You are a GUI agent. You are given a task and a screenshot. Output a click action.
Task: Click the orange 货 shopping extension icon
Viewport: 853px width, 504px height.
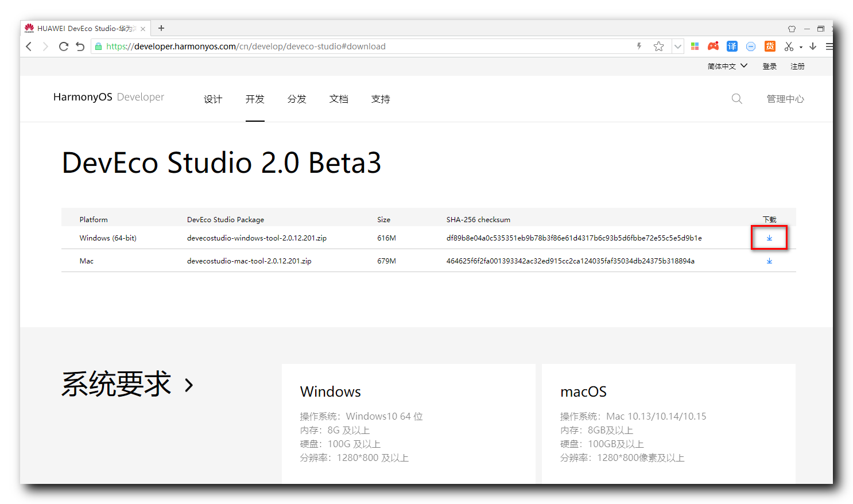click(x=770, y=46)
